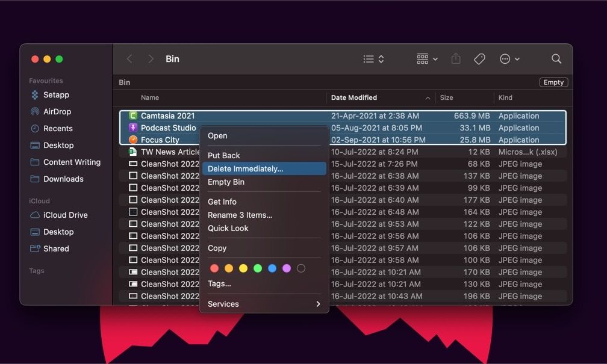Click the Camtasia 2021 app icon
The image size is (607, 364).
pyautogui.click(x=133, y=116)
